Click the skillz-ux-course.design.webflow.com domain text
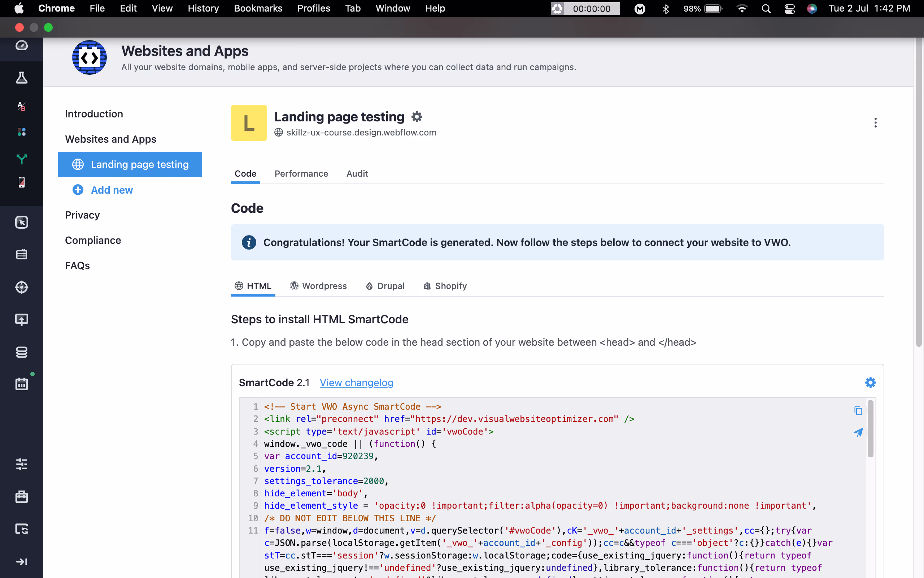Viewport: 924px width, 578px height. pos(361,132)
